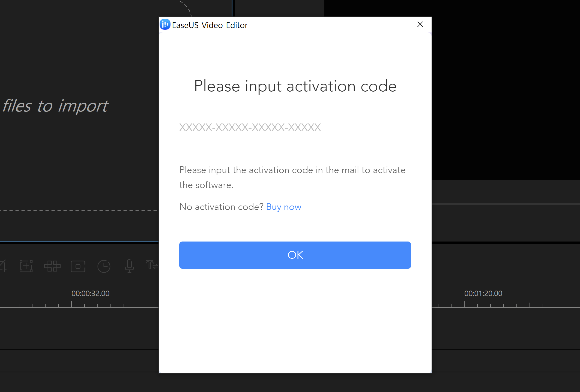
Task: Focus the activation code input field
Action: 295,128
